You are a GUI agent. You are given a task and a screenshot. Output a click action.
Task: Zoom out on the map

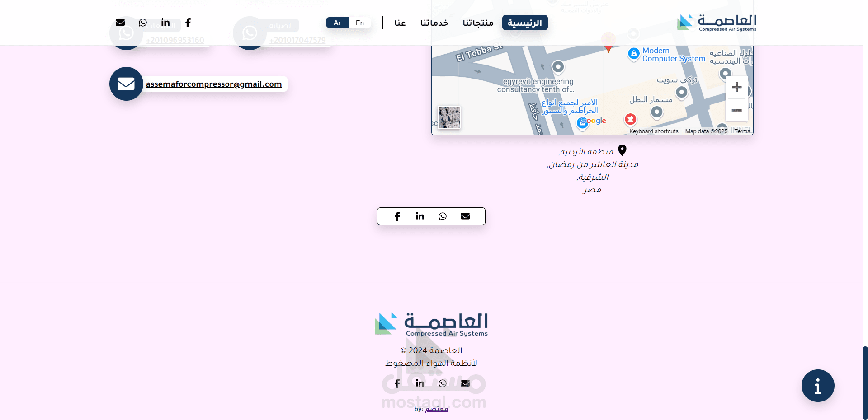pos(737,110)
